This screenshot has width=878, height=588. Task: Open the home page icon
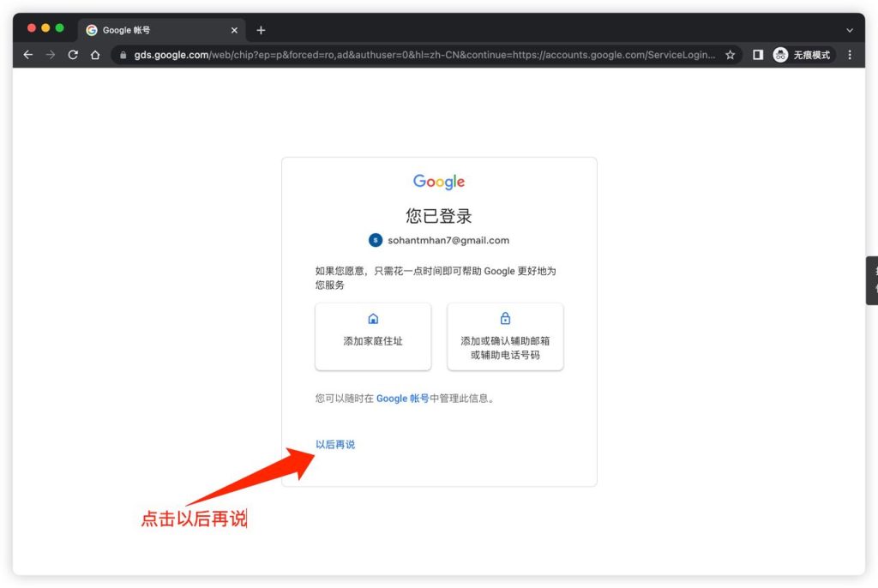tap(95, 55)
